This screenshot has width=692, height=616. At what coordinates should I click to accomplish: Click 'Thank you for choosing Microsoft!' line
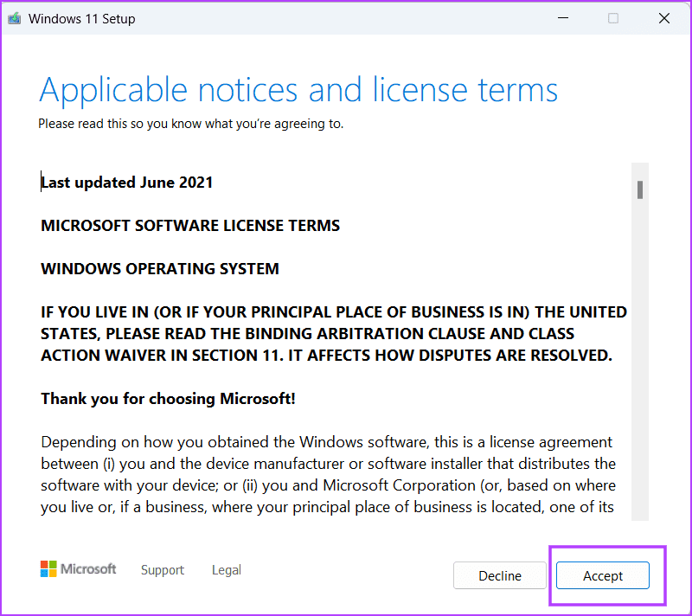point(168,399)
